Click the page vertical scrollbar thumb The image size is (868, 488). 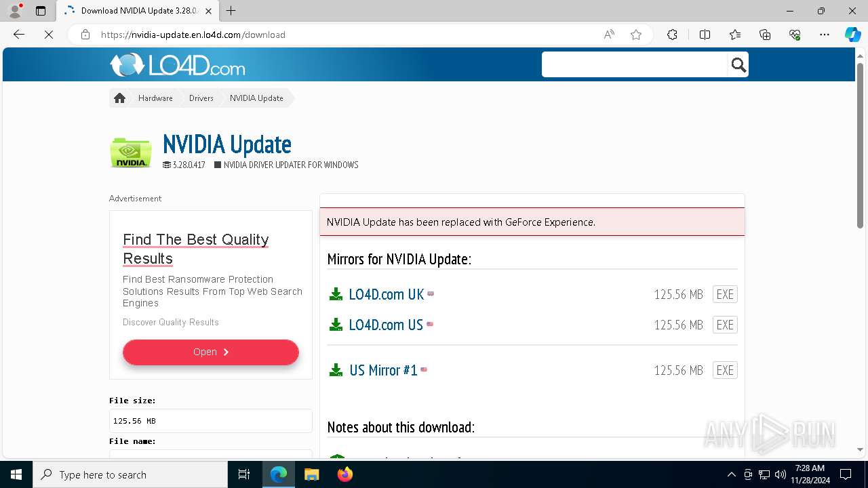click(860, 145)
